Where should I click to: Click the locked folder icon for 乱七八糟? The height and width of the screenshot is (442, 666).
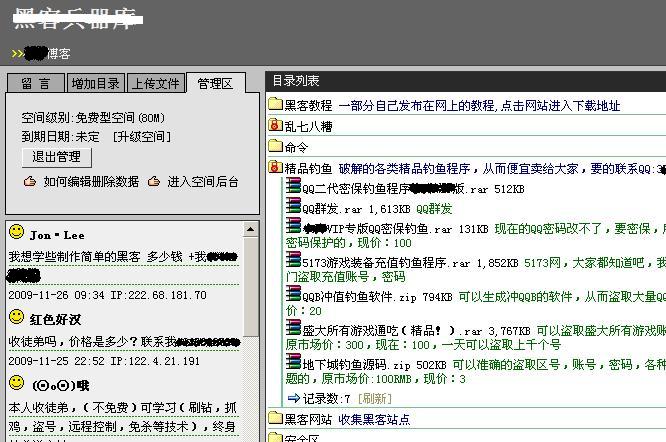(275, 126)
